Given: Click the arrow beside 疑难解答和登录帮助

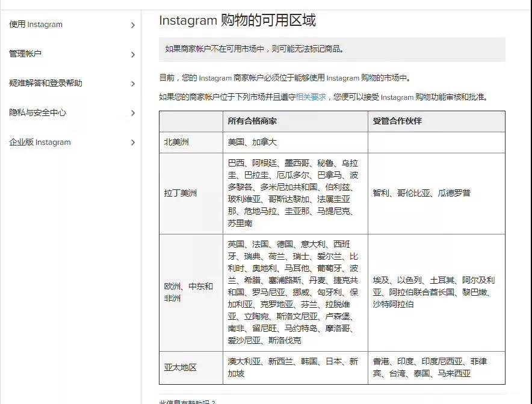Looking at the screenshot, I should tap(133, 84).
